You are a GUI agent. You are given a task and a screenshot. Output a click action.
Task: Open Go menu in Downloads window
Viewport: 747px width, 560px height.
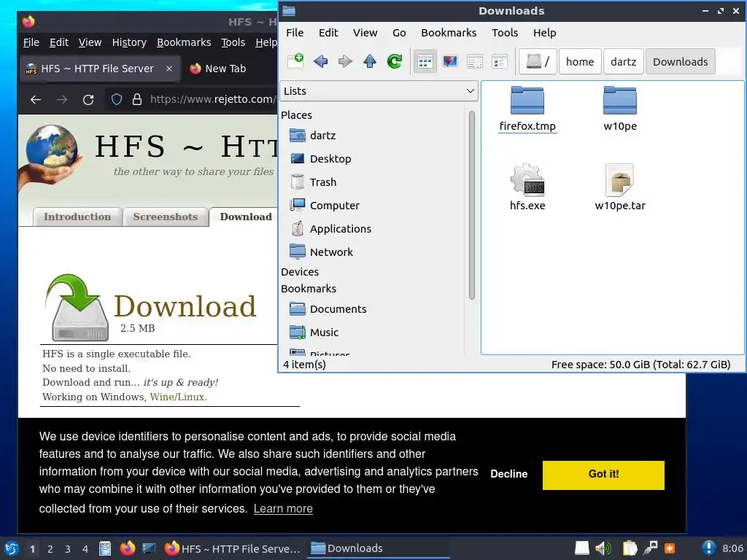coord(399,33)
